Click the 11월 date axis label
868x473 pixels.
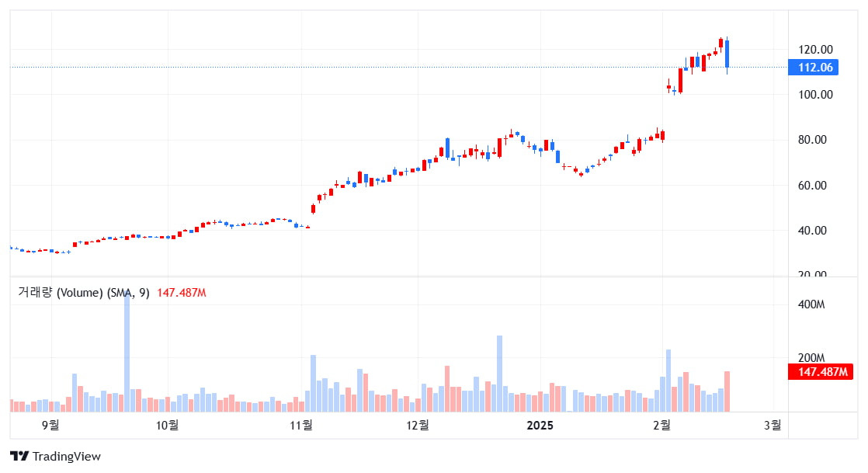301,426
